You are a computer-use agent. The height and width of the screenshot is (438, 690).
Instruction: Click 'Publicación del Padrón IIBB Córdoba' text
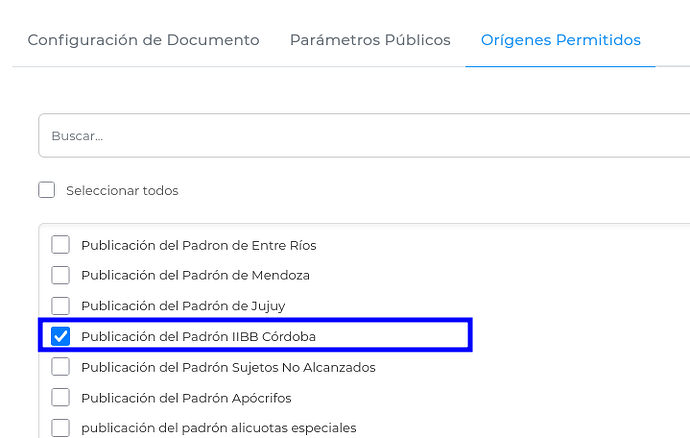point(198,336)
